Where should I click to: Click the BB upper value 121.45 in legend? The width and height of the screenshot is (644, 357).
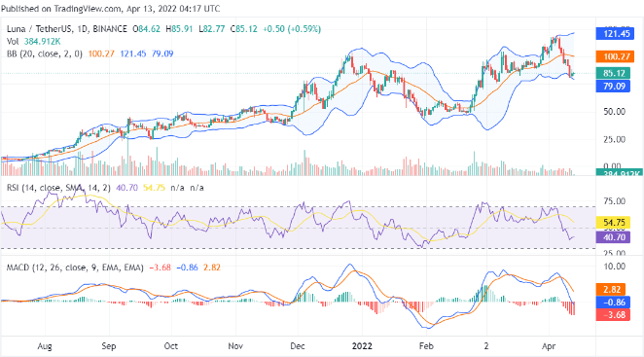(133, 54)
